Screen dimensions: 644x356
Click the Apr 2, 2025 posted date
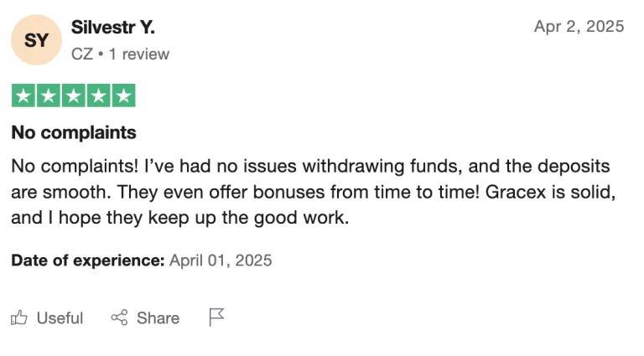click(579, 26)
